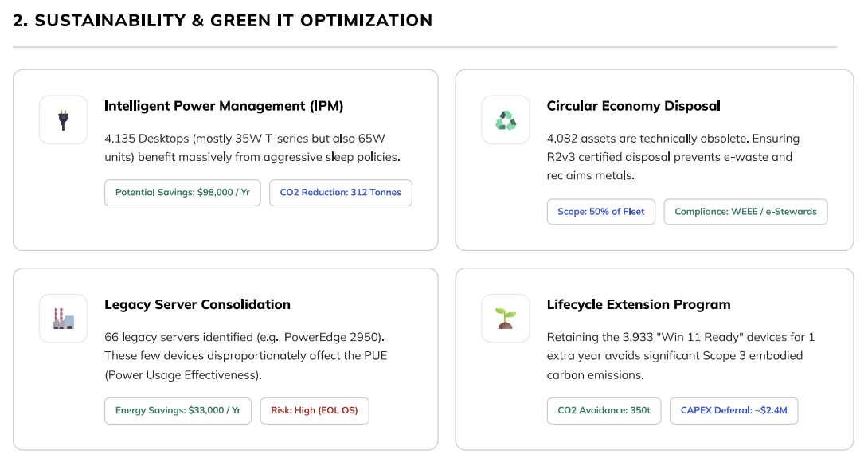Image resolution: width=868 pixels, height=462 pixels.
Task: Open the Intelligent Power Management (IPM) heading
Action: [x=224, y=106]
